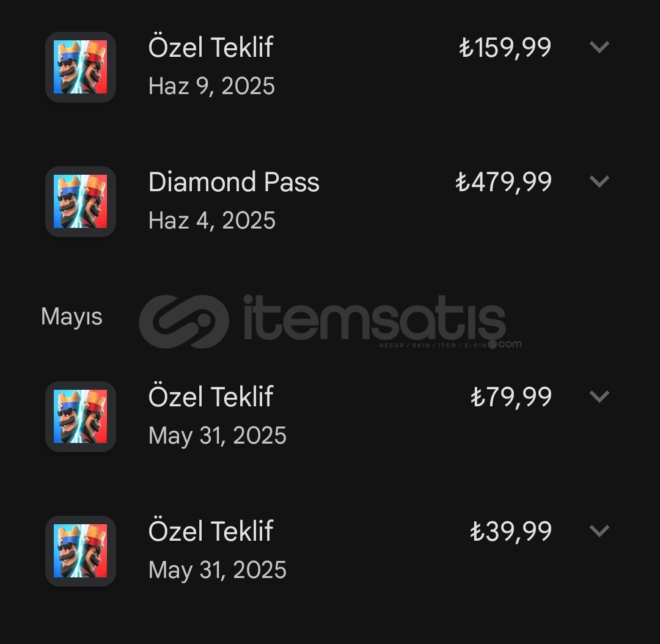The height and width of the screenshot is (644, 660).
Task: Tap Clash Royale icon beside Diamond Pass
Action: point(81,201)
